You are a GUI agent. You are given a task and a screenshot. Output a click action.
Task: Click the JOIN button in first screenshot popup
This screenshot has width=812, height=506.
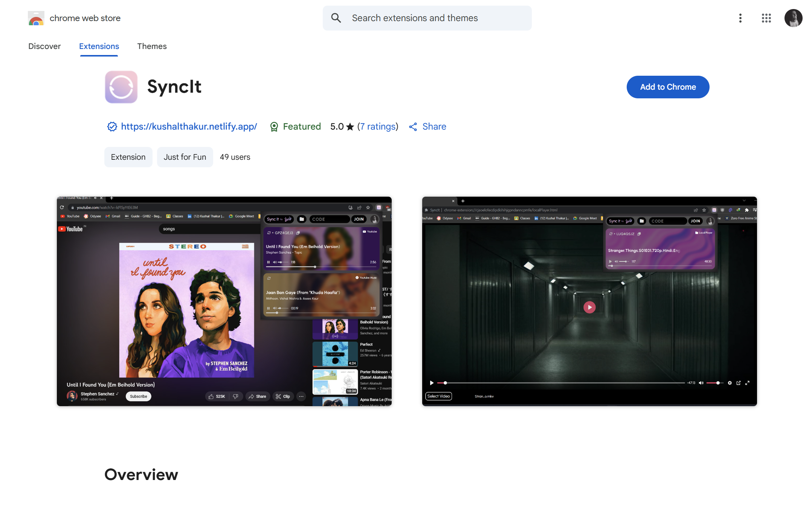(x=359, y=219)
